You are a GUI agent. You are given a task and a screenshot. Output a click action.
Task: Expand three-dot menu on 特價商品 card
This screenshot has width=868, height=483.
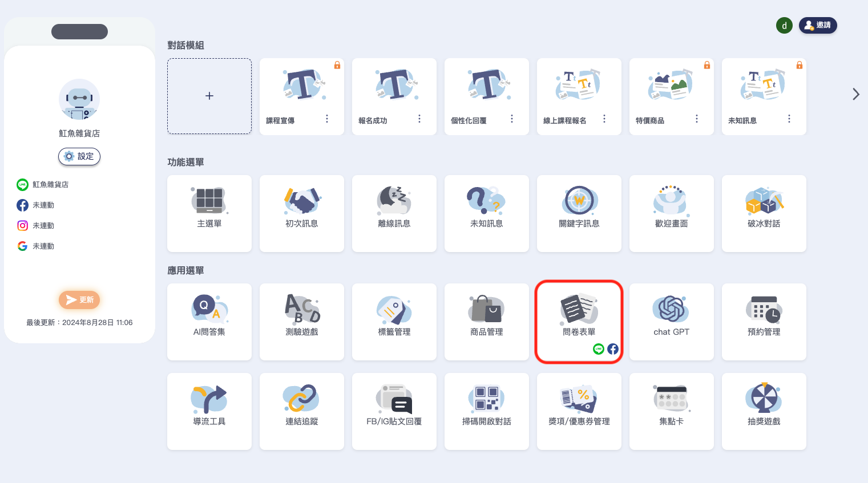[x=697, y=119]
